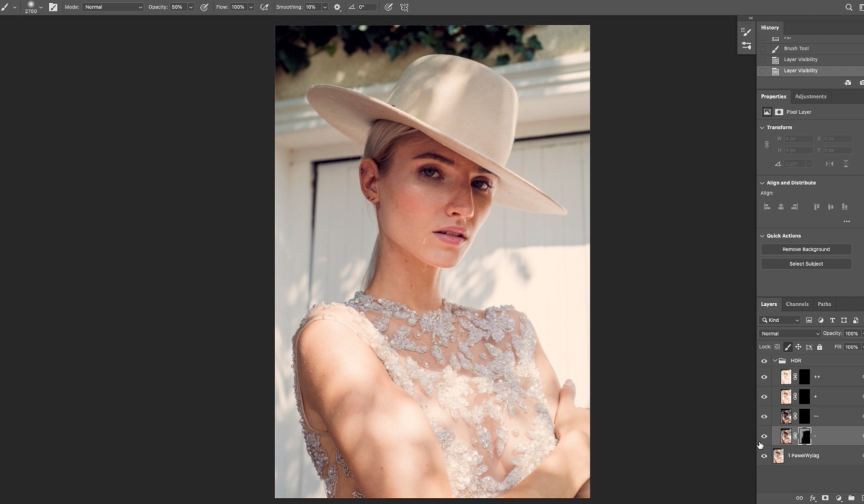Click the lock image pixels brush icon
The image size is (864, 504).
(788, 347)
